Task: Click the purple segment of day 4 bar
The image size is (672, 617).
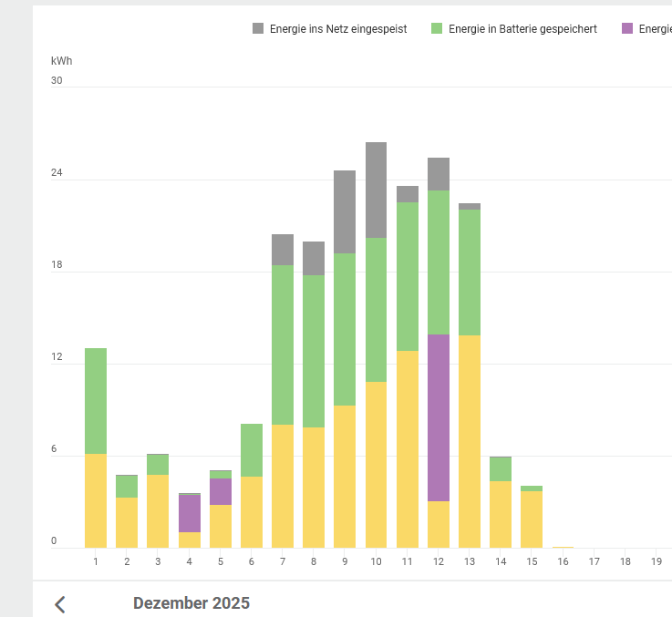Action: (190, 513)
